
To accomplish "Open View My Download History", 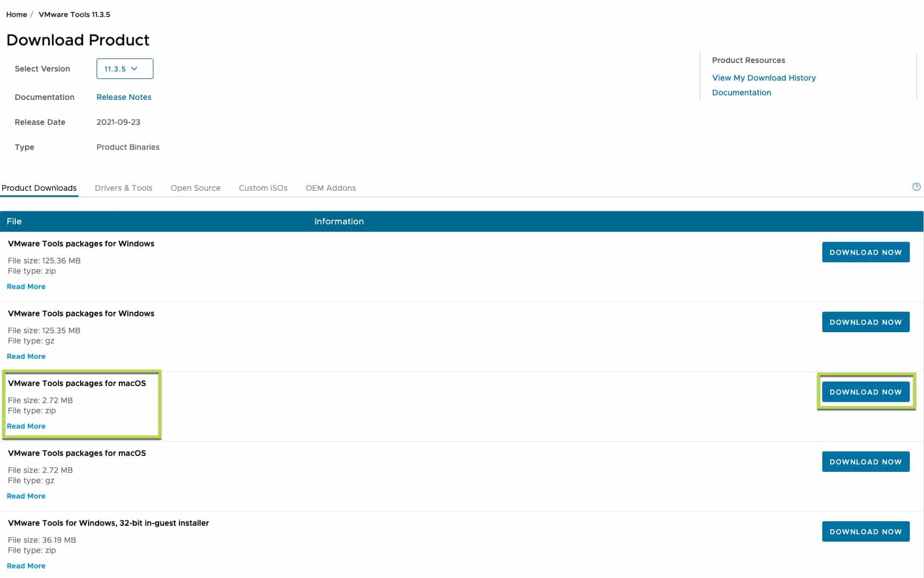I will [764, 78].
